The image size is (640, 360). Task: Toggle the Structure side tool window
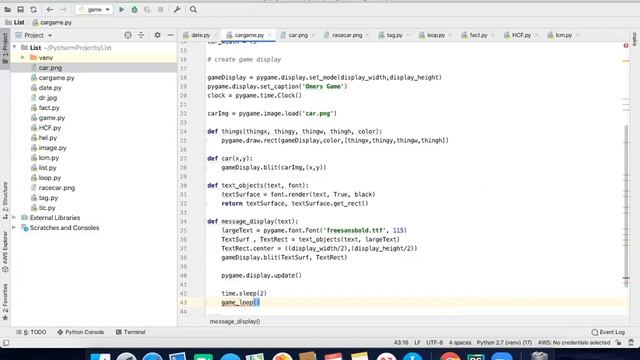pos(5,200)
